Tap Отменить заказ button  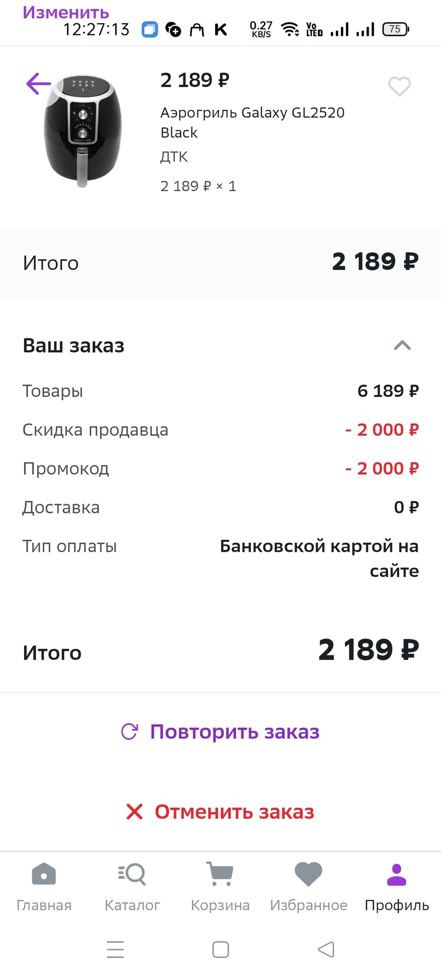[220, 812]
